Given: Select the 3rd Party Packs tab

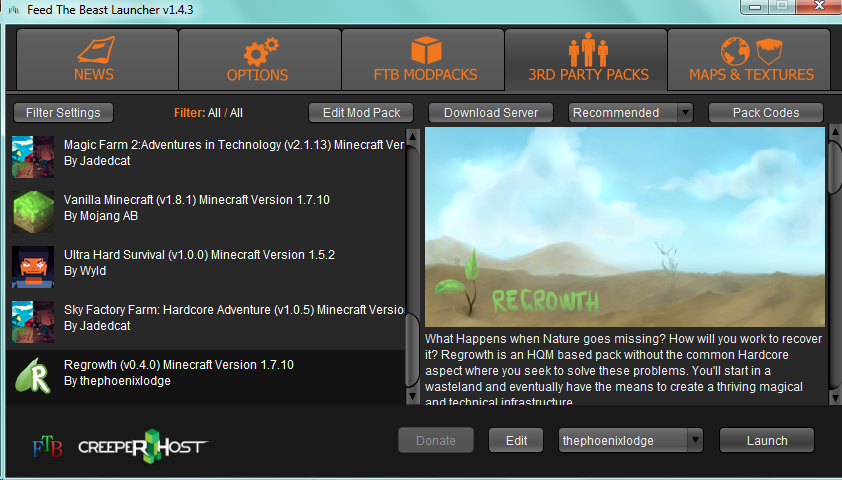Looking at the screenshot, I should [586, 60].
